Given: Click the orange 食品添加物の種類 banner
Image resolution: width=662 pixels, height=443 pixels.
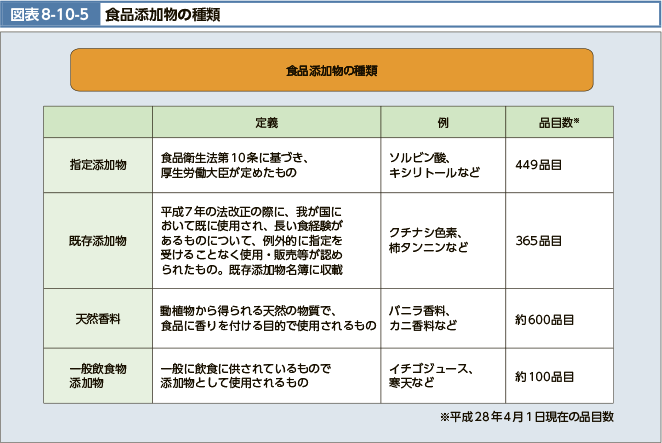Looking at the screenshot, I should [331, 71].
